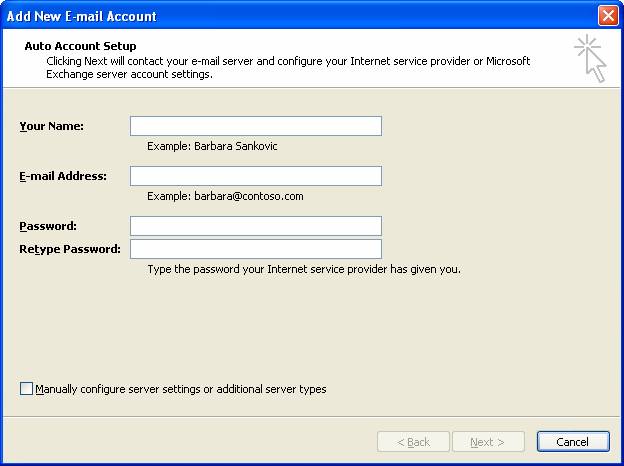Click into the E-mail Address field

point(255,176)
